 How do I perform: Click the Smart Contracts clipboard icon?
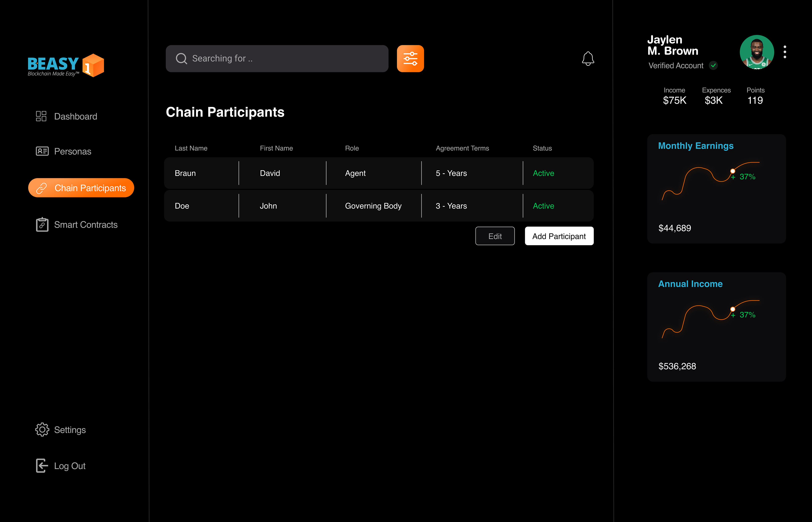point(42,224)
